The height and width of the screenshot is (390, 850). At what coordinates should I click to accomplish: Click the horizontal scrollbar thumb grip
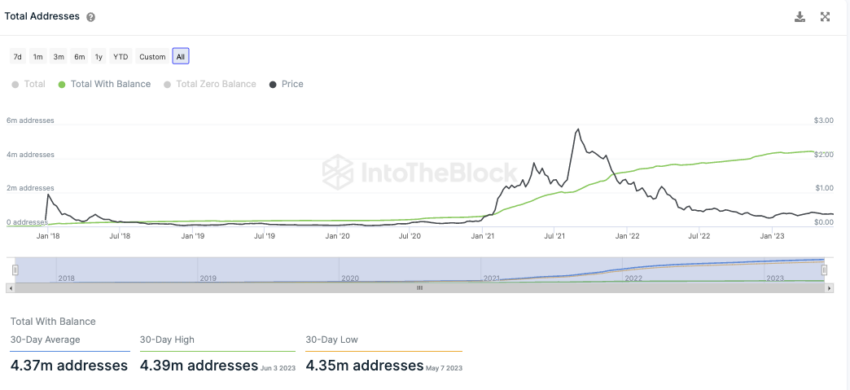[419, 289]
